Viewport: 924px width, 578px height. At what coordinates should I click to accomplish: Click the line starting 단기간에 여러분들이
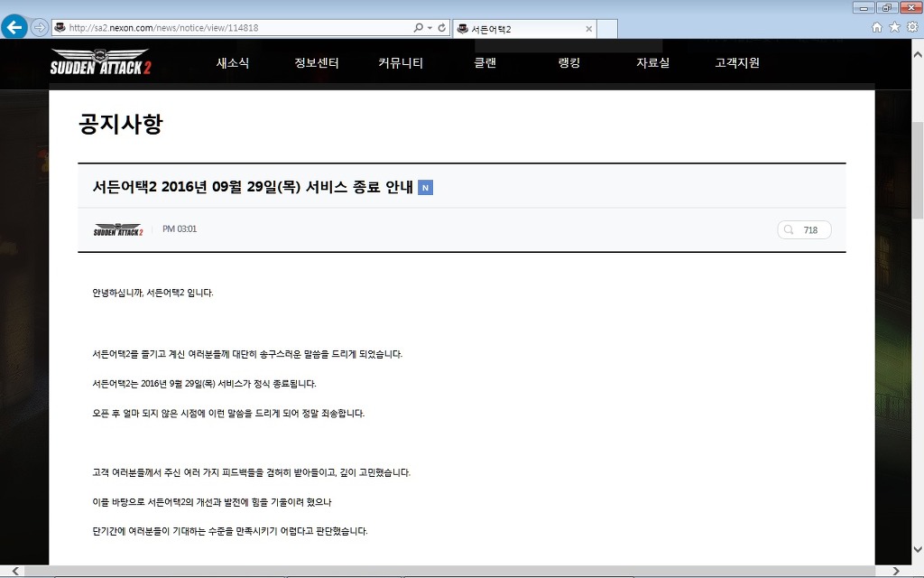[230, 531]
